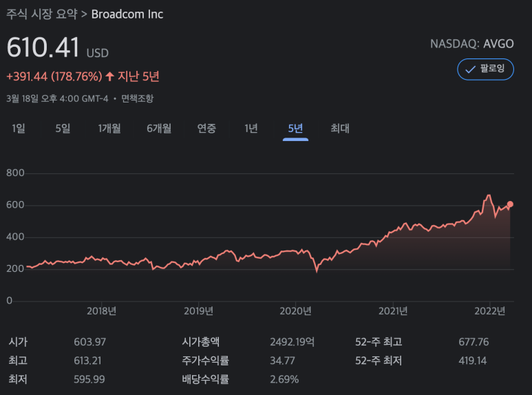Select the 1일 time range tab
532x395 pixels.
(x=19, y=128)
